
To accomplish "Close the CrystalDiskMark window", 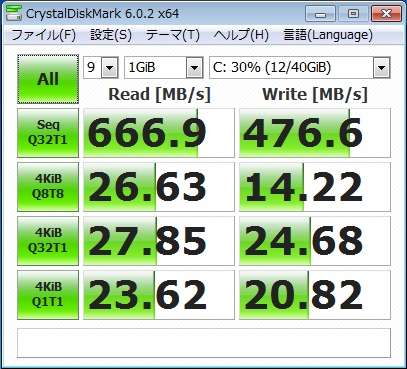I will point(386,14).
